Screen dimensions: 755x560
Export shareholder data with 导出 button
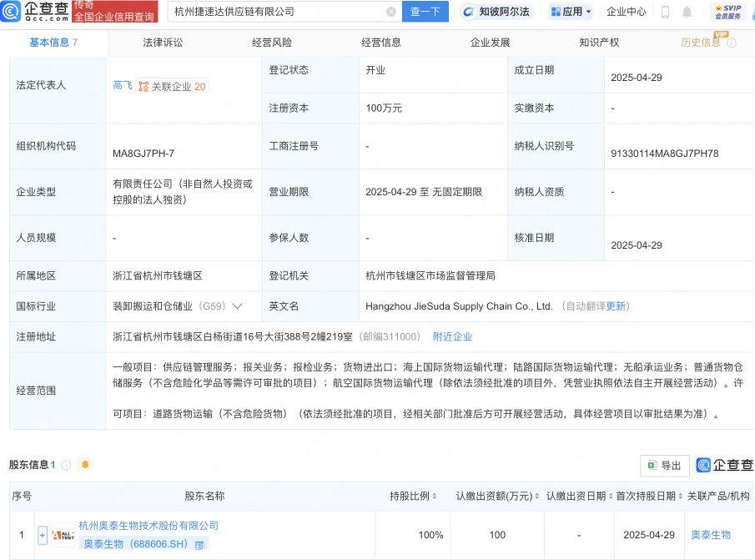tap(664, 465)
